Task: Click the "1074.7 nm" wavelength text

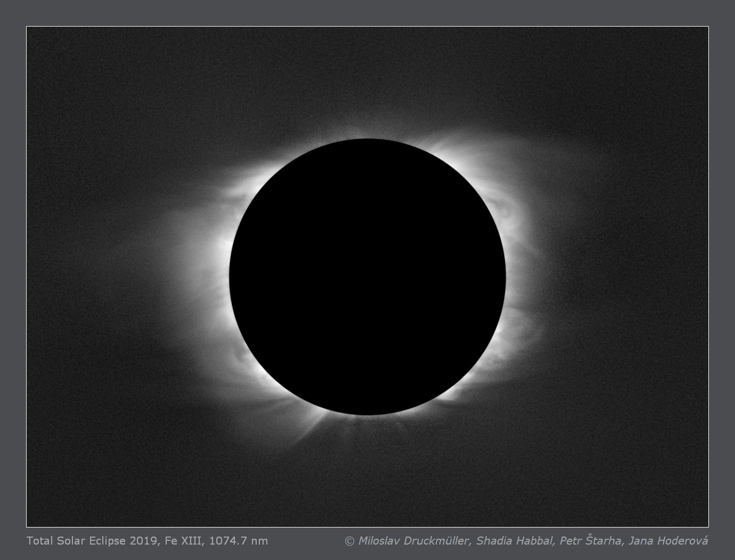Action: 239,541
